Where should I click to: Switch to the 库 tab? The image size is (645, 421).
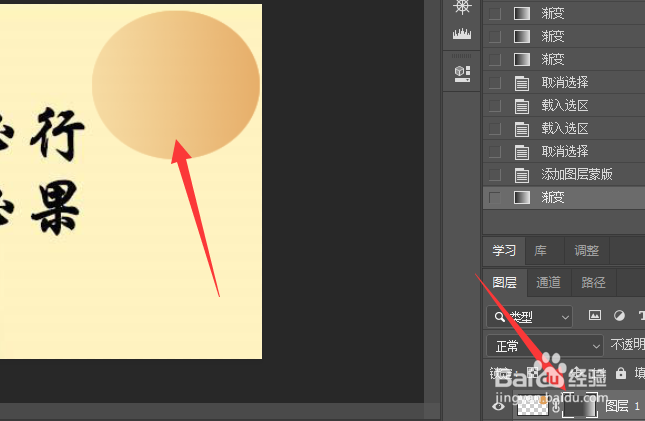(540, 251)
